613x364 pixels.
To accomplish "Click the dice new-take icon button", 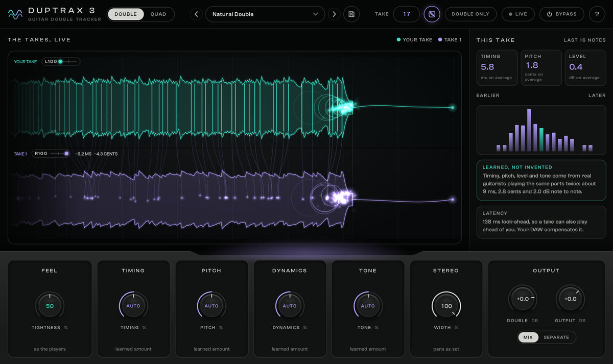I will pos(432,14).
